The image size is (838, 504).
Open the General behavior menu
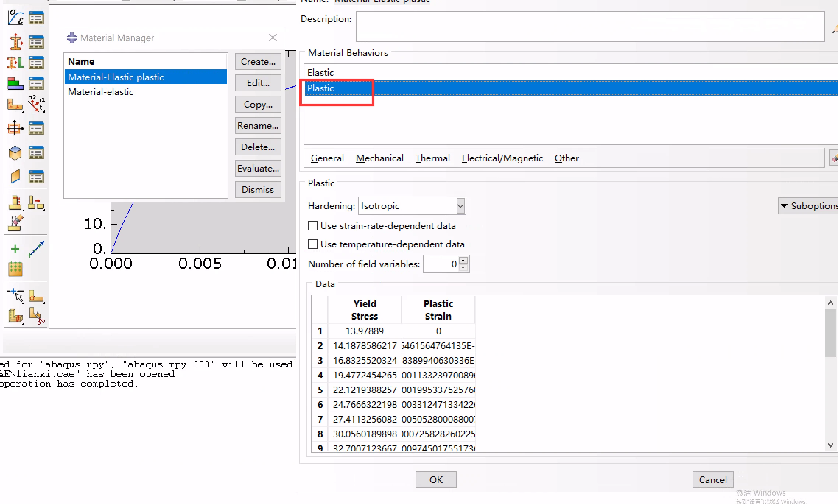pos(327,158)
